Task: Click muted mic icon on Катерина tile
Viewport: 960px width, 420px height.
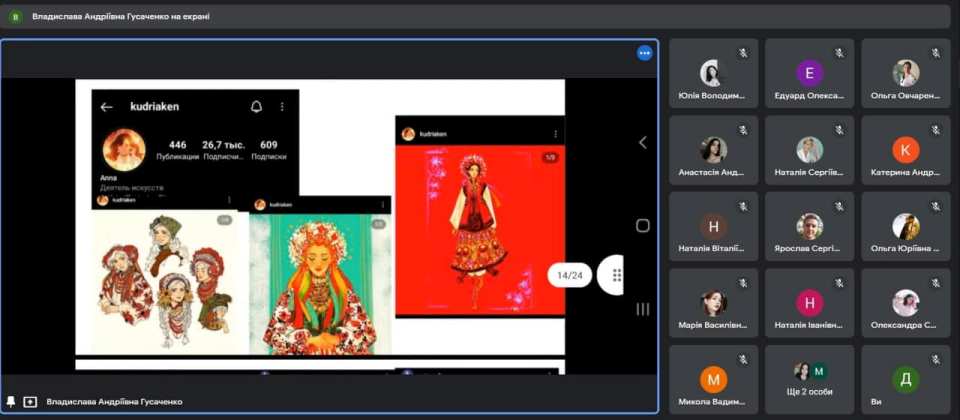Action: (936, 130)
